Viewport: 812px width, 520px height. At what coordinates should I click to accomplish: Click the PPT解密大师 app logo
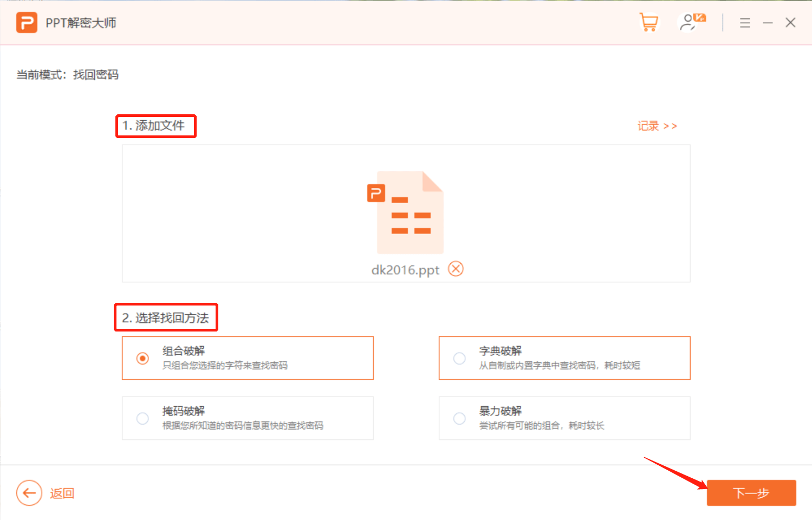coord(27,23)
